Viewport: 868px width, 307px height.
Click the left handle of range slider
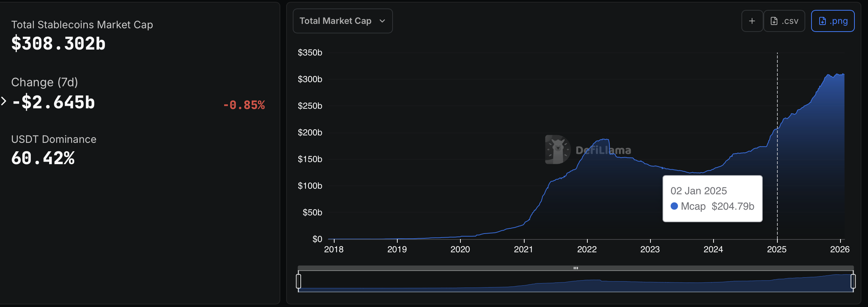click(299, 281)
